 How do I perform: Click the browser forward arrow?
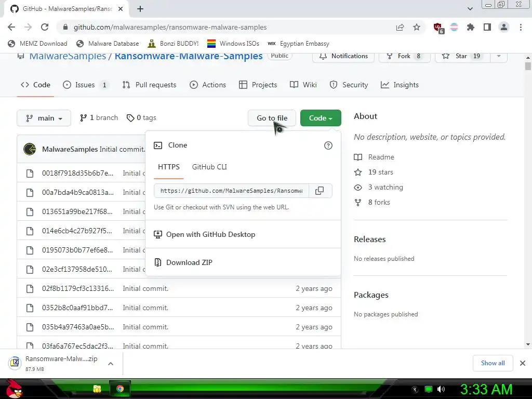click(x=28, y=27)
